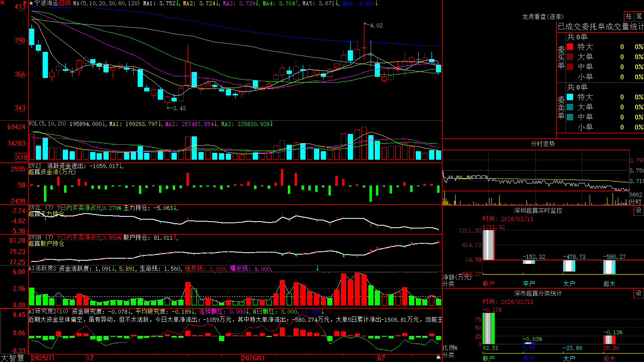Click the 主力持仓: -5.063 value
The width and height of the screenshot is (644, 362).
pos(151,208)
